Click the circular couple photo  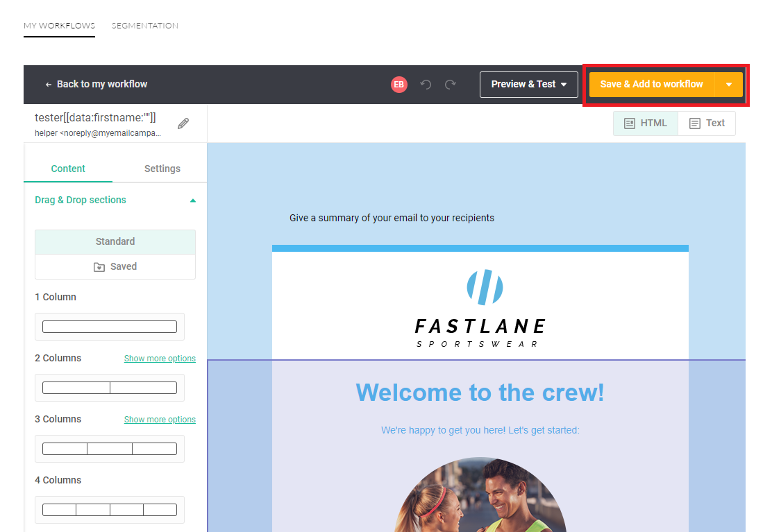pyautogui.click(x=480, y=495)
